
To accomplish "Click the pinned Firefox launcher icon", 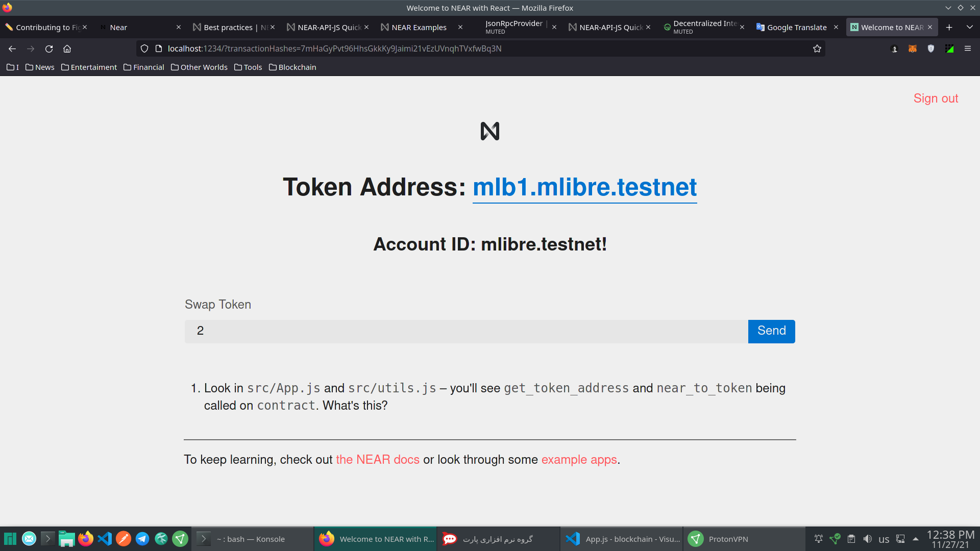I will [x=86, y=539].
